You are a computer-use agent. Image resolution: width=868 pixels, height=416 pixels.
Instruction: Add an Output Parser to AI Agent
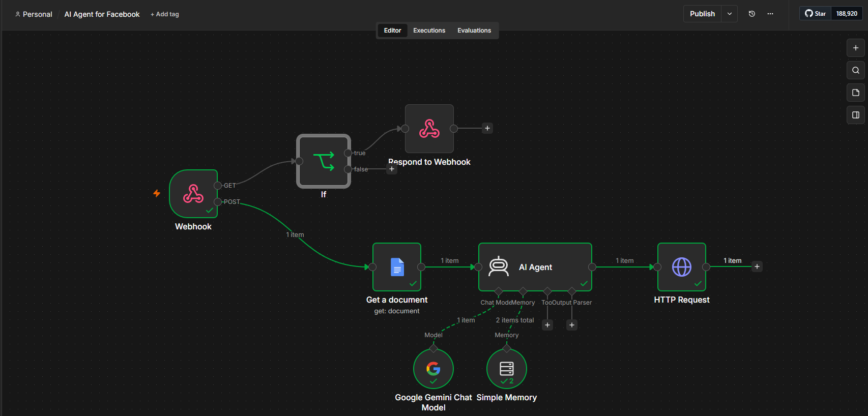572,325
